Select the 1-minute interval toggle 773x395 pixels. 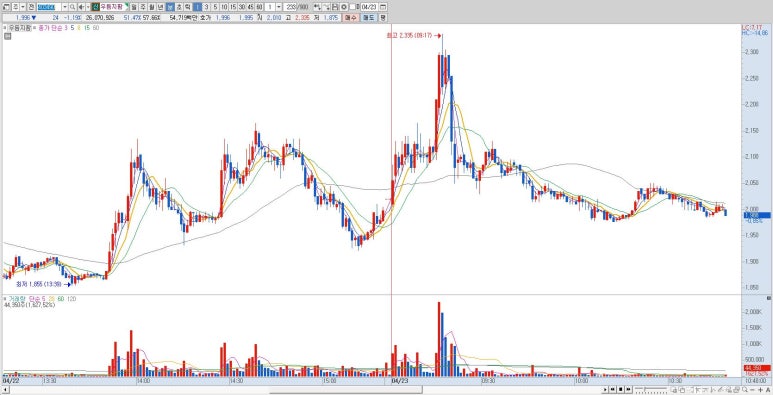click(x=197, y=7)
